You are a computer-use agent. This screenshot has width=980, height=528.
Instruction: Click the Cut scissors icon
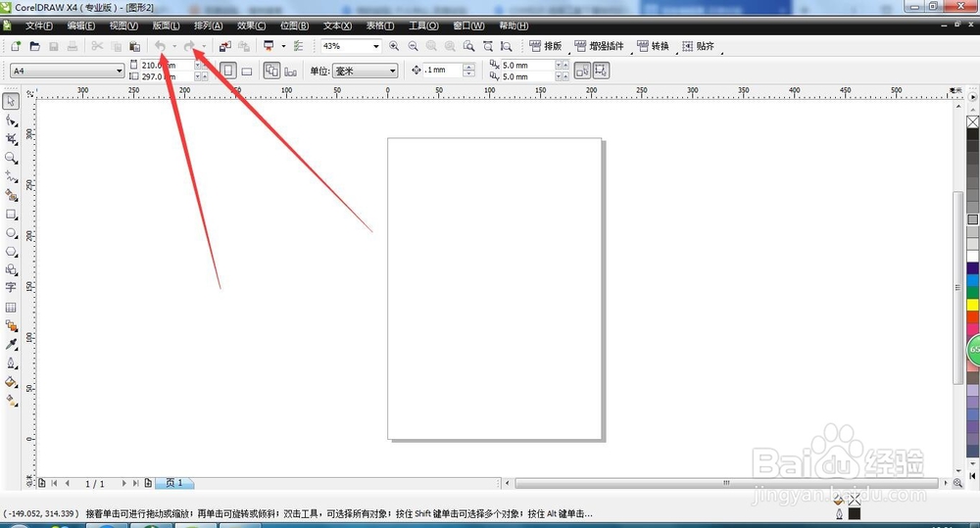(x=97, y=46)
